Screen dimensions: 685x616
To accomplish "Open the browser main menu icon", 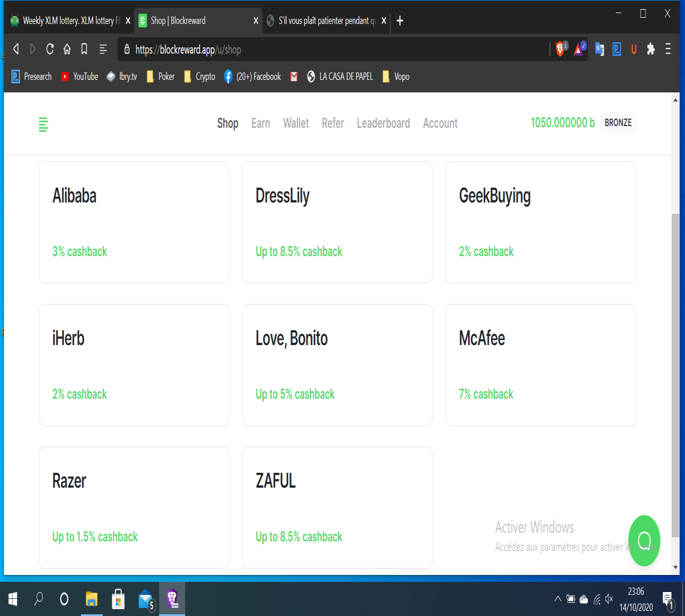I will click(x=668, y=49).
